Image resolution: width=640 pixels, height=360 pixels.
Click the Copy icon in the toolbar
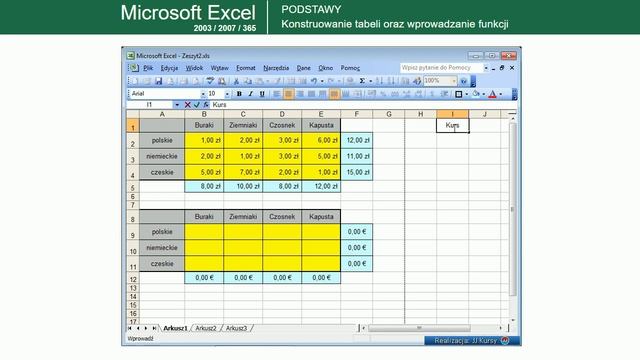pyautogui.click(x=248, y=81)
